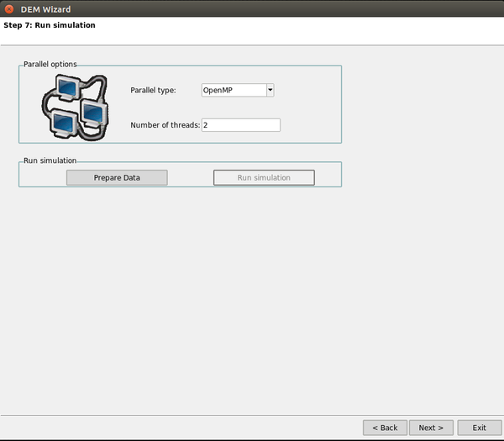The width and height of the screenshot is (504, 441).
Task: Click the "Number of threads:" label
Action: coord(165,125)
